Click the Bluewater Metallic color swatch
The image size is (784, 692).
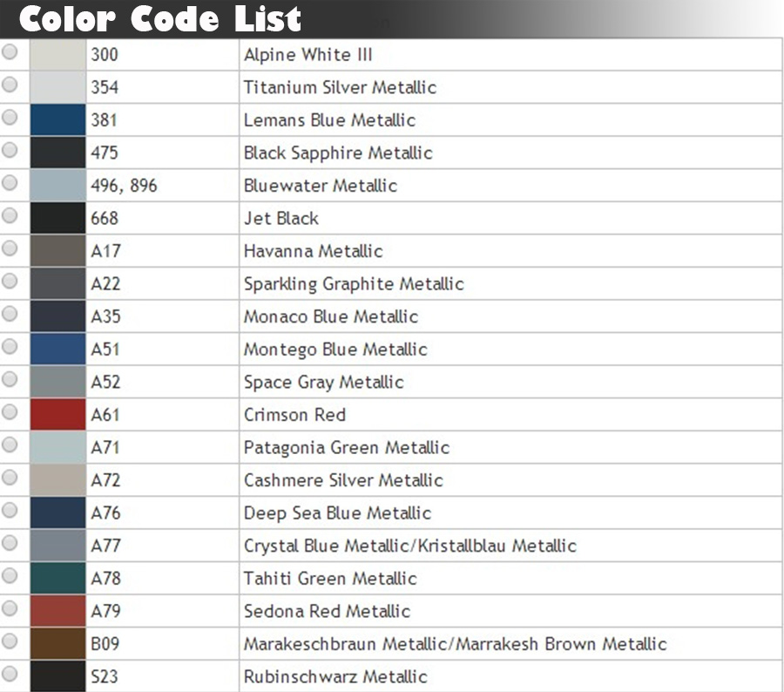click(57, 186)
